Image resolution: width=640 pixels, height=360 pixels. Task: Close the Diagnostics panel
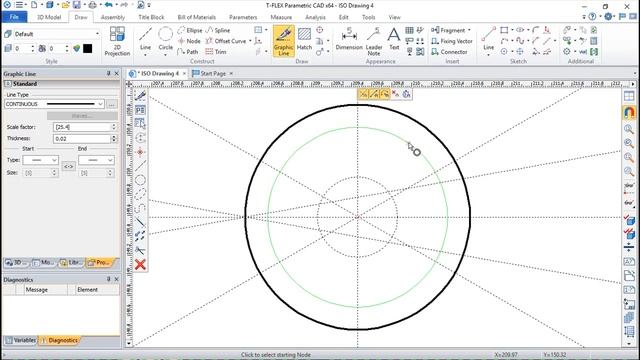pos(116,279)
